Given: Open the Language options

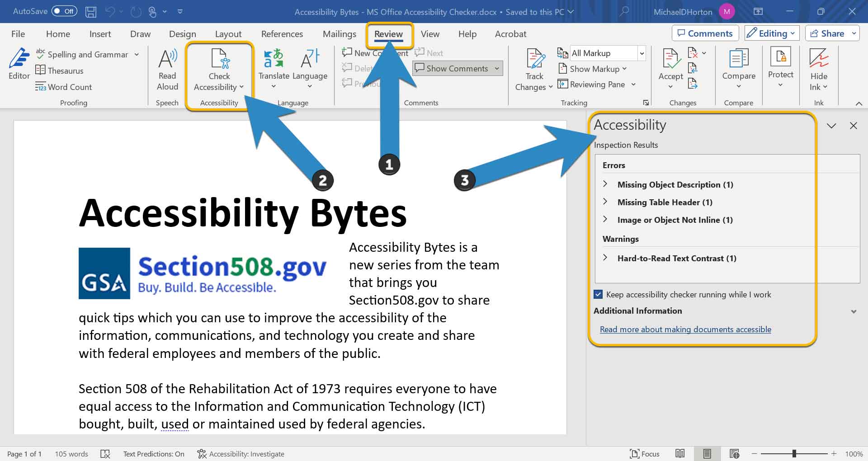Looking at the screenshot, I should (310, 69).
